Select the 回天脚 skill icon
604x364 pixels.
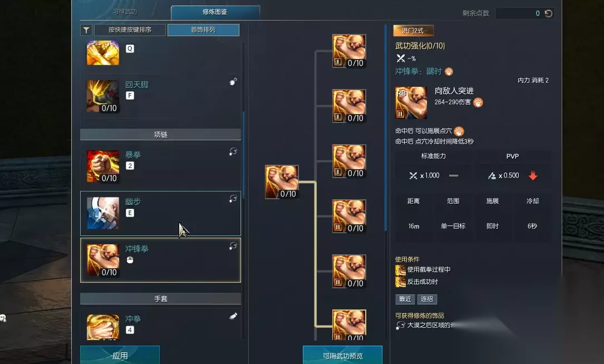tap(103, 96)
